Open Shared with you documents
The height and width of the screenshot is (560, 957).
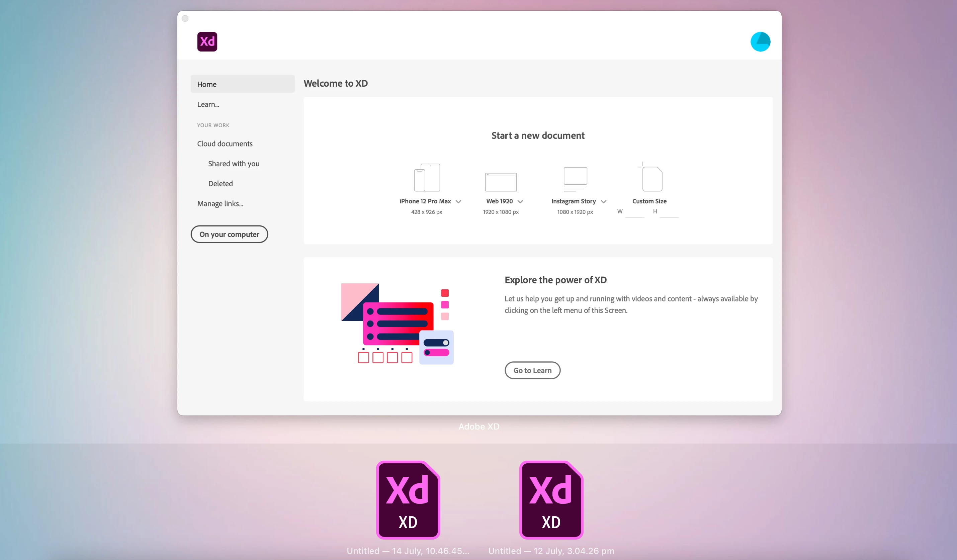coord(234,164)
